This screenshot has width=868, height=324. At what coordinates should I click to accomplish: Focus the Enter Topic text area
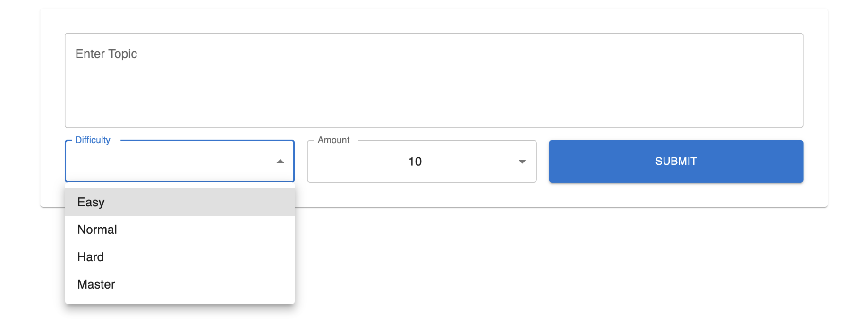pos(434,80)
